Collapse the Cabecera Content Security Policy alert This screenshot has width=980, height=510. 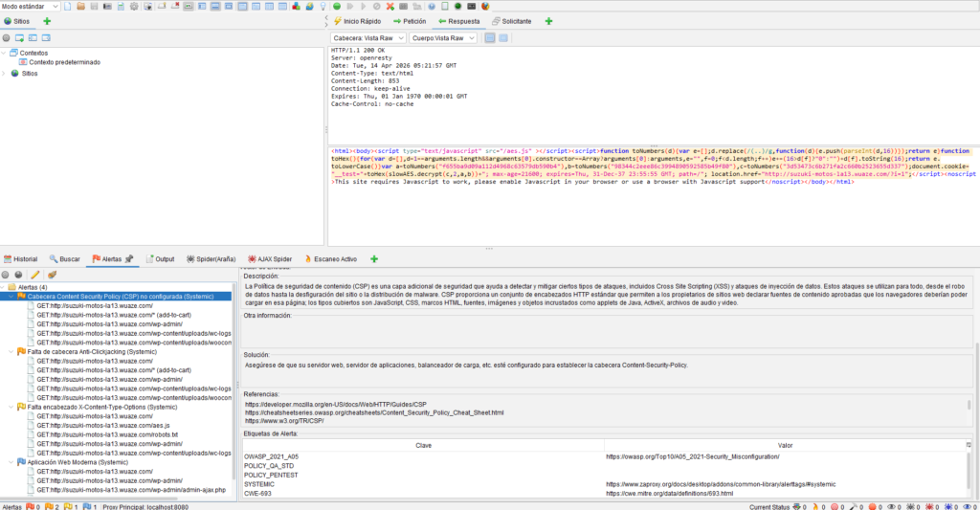(x=11, y=297)
